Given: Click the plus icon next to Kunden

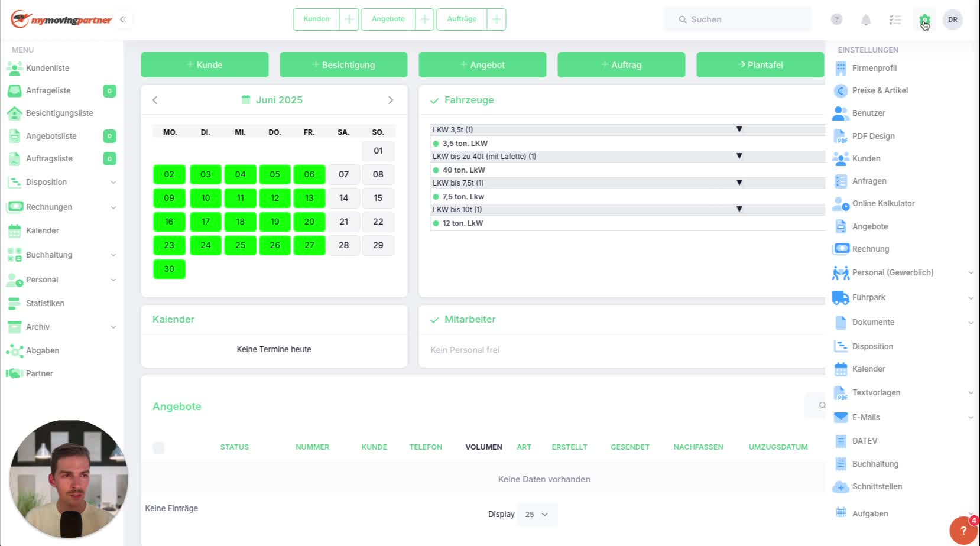Looking at the screenshot, I should coord(349,19).
